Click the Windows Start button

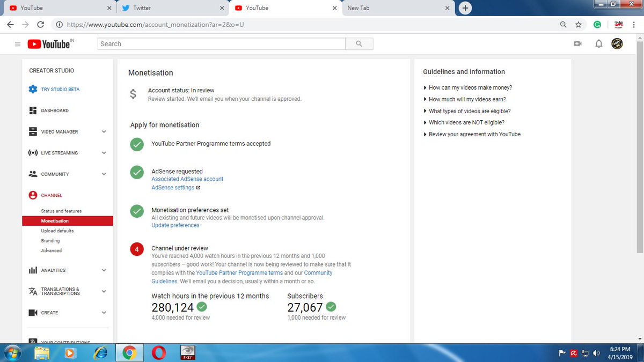(x=12, y=352)
